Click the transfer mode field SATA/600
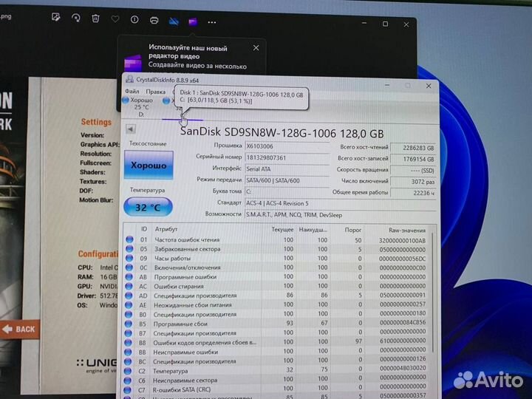The width and height of the screenshot is (532, 399). (x=287, y=180)
